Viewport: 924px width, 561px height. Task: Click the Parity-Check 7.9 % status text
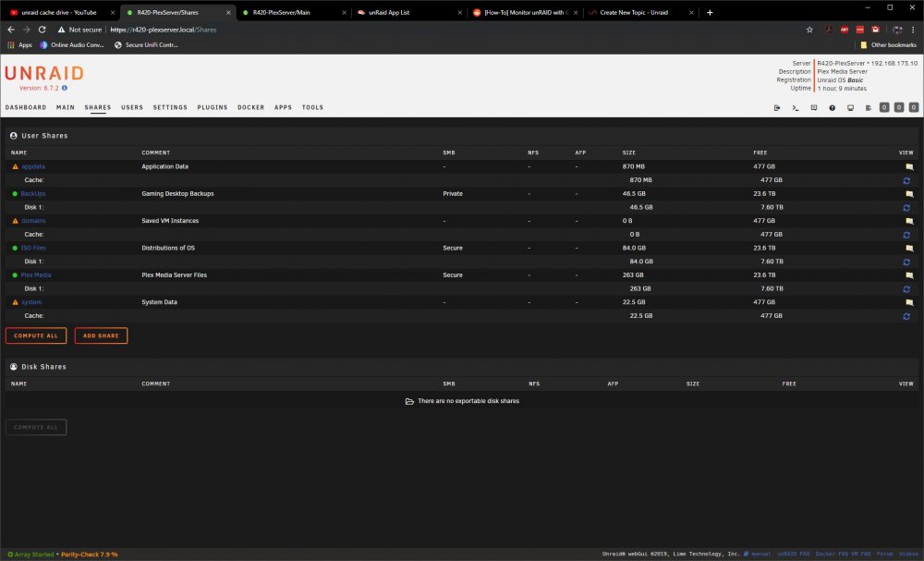coord(89,555)
